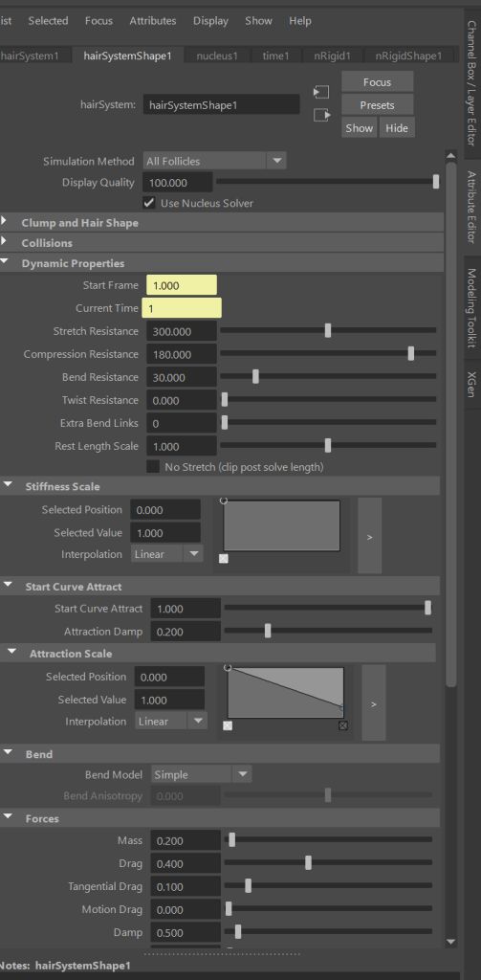Open Stiffness Scale ramp in larger editor
This screenshot has height=980, width=481.
(369, 536)
